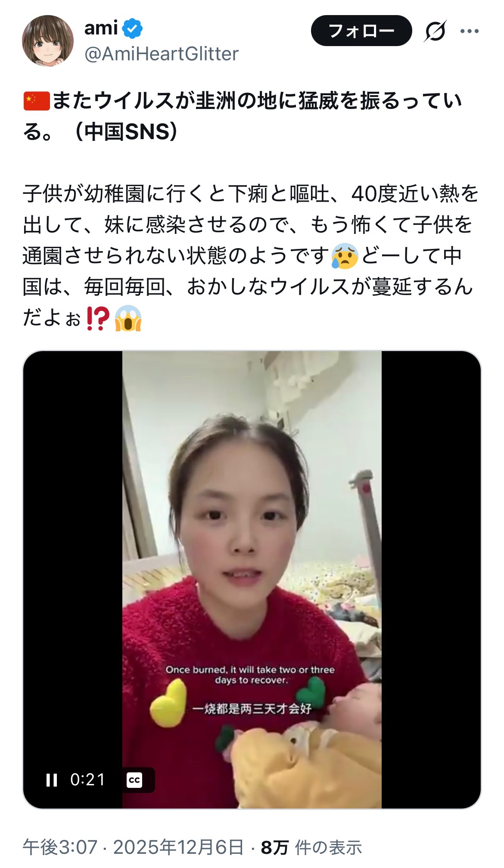
Task: Click the 0:21 elapsed time indicator
Action: (88, 780)
